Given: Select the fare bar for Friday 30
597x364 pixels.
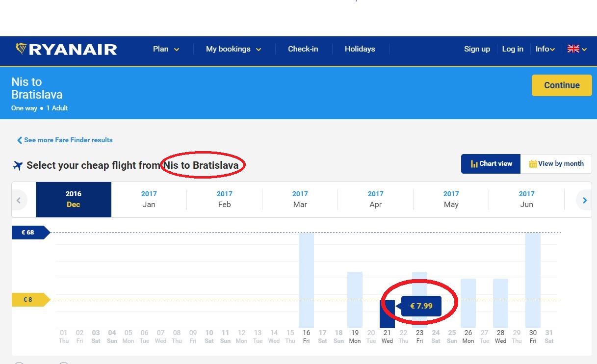Looking at the screenshot, I should [533, 280].
